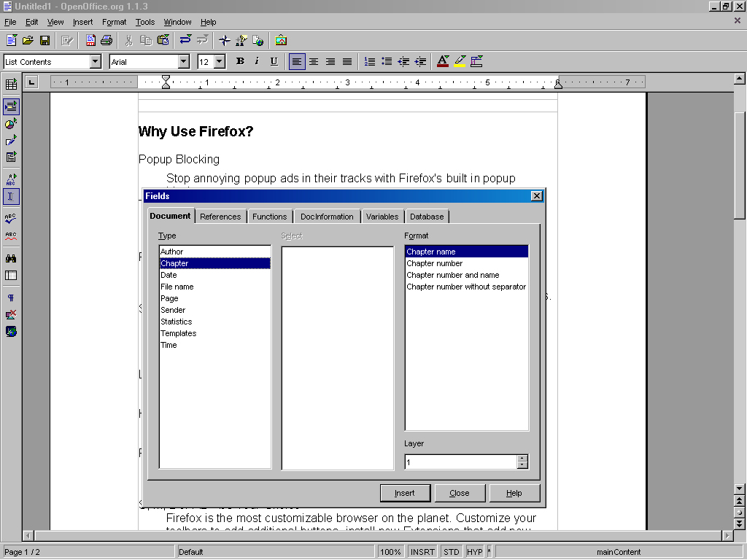747x560 pixels.
Task: Switch to the References tab
Action: coord(220,217)
